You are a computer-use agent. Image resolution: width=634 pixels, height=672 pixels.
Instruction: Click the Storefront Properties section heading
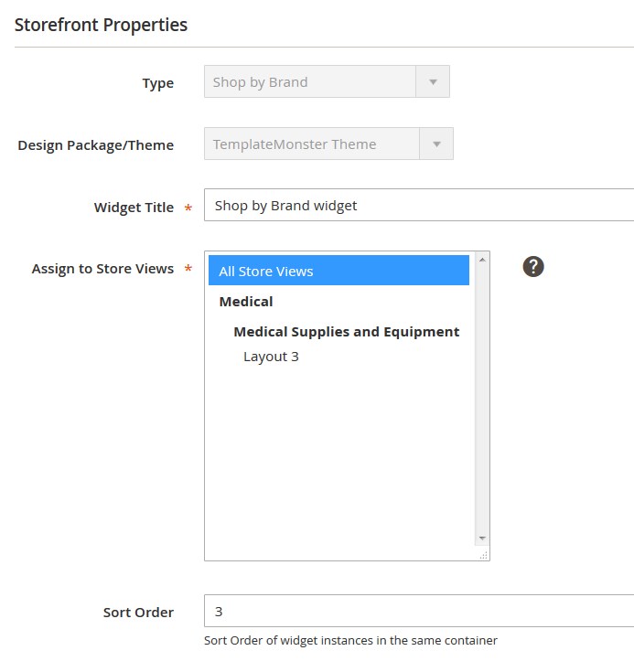pyautogui.click(x=102, y=25)
